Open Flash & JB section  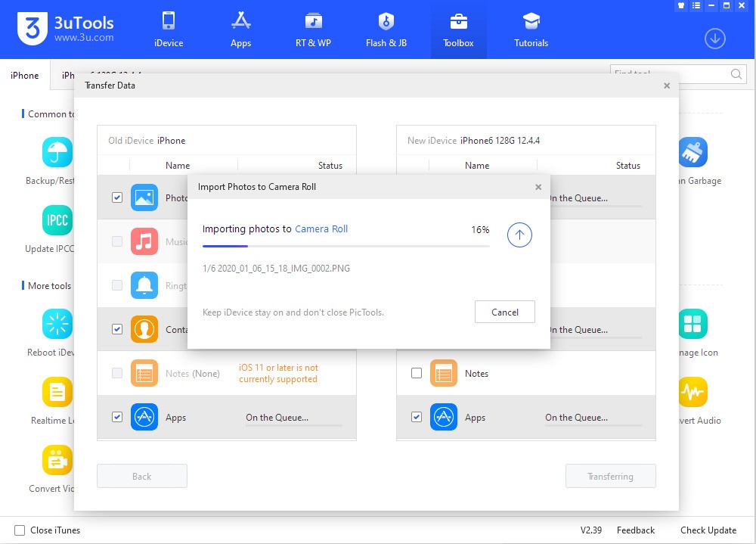coord(386,30)
